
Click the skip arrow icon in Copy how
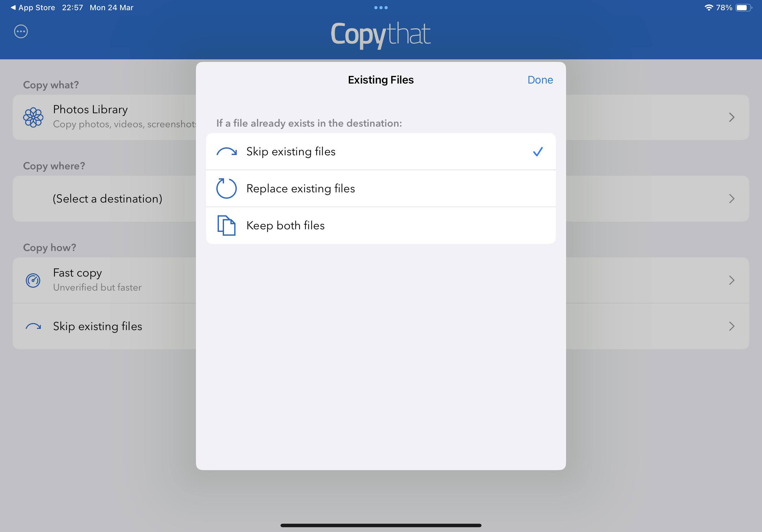click(x=33, y=326)
